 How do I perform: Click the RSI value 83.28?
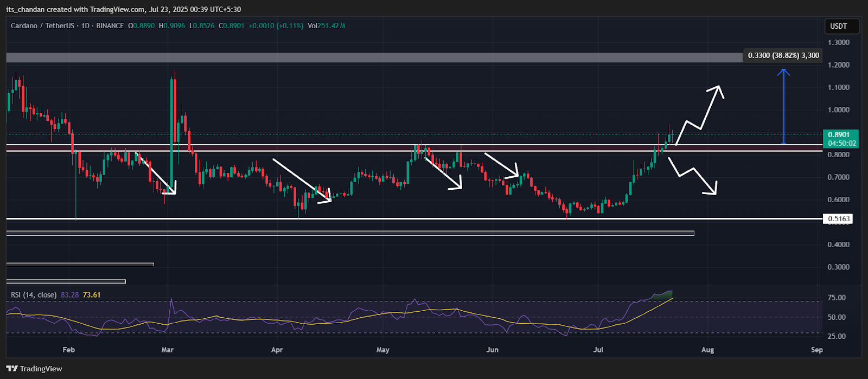70,295
